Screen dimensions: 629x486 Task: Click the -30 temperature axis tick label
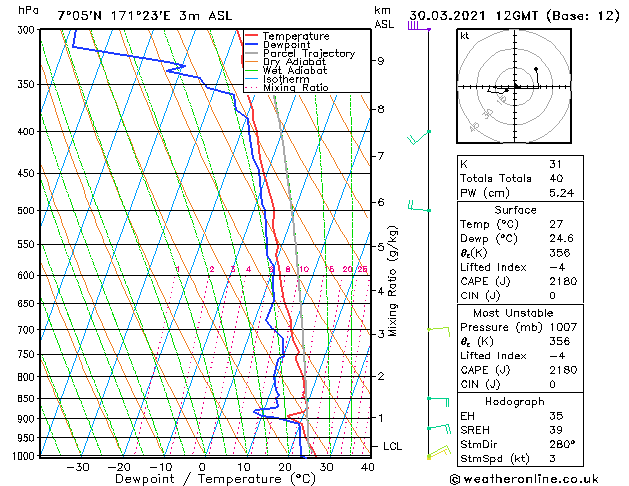[77, 467]
